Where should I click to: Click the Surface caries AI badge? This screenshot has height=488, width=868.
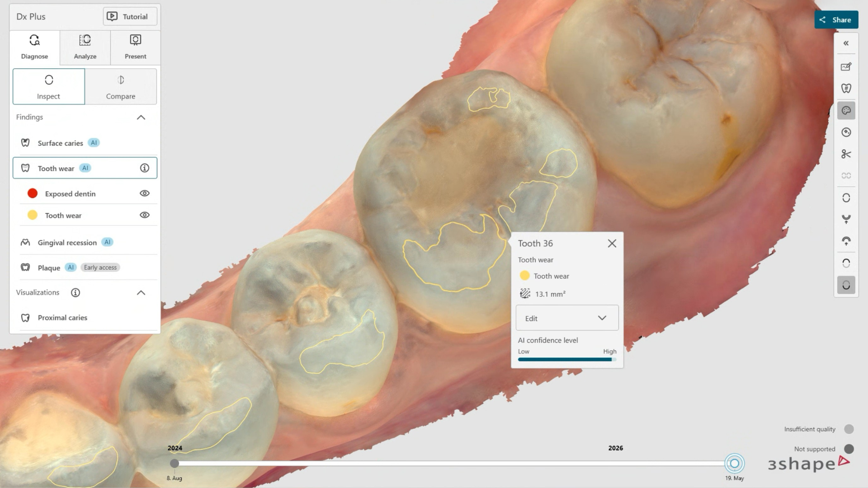(x=94, y=143)
